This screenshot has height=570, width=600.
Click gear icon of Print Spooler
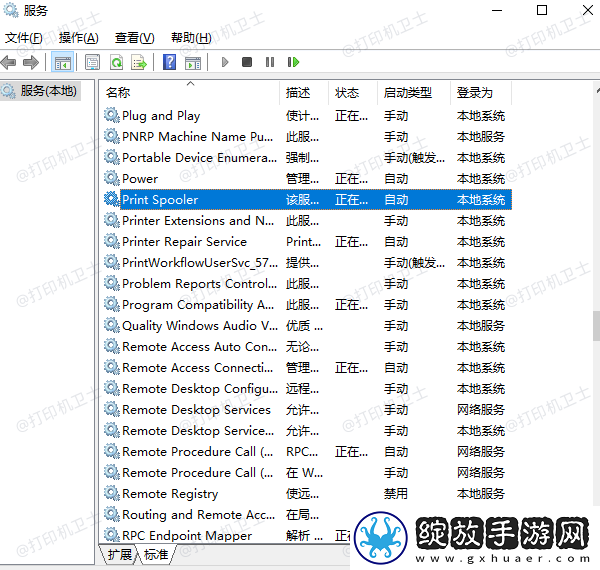point(112,199)
